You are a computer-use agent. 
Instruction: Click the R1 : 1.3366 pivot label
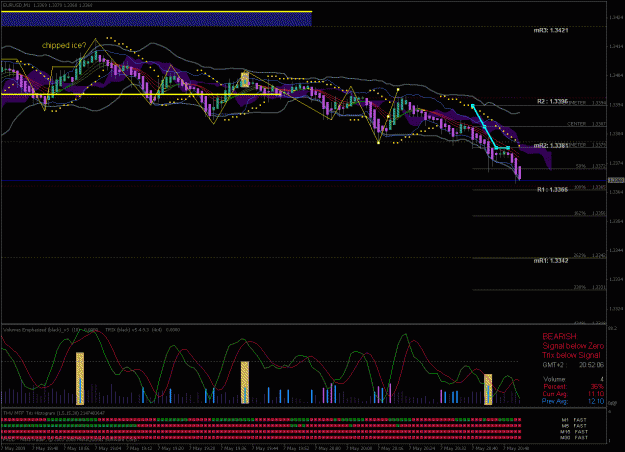[x=552, y=189]
